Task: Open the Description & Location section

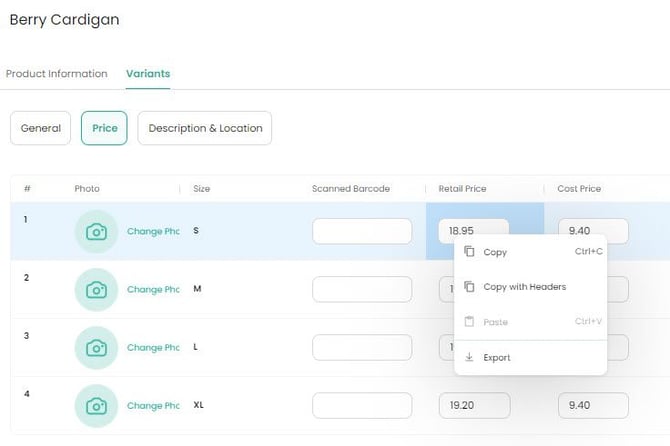Action: (x=205, y=128)
